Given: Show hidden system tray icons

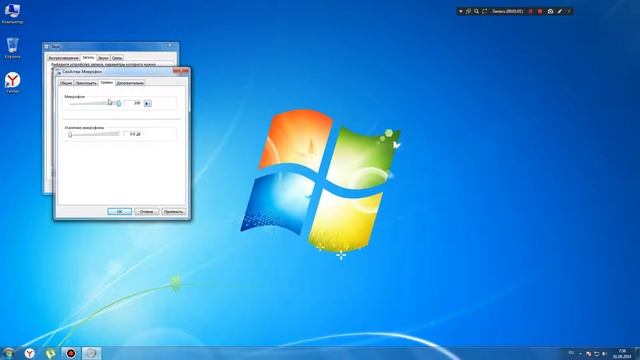Looking at the screenshot, I should coord(580,354).
